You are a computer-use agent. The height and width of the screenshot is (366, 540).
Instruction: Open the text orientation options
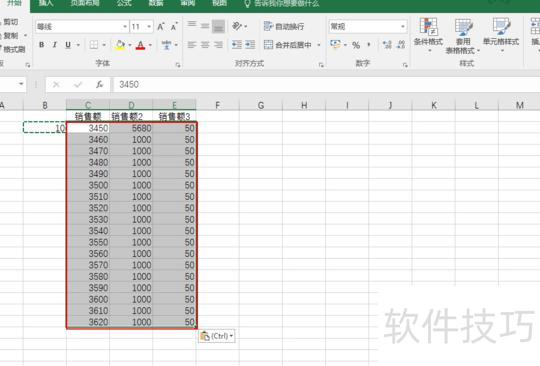239,26
